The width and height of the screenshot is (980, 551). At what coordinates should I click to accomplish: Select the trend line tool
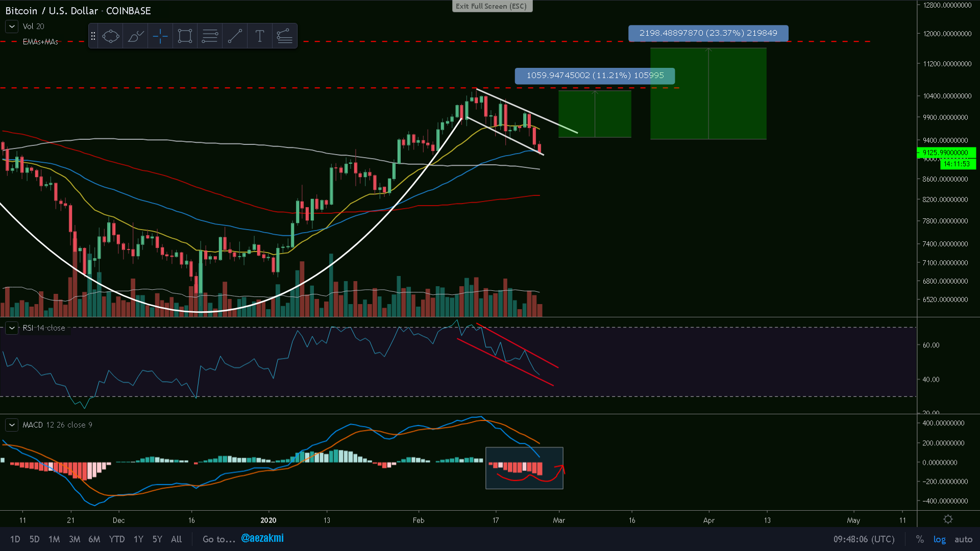235,36
